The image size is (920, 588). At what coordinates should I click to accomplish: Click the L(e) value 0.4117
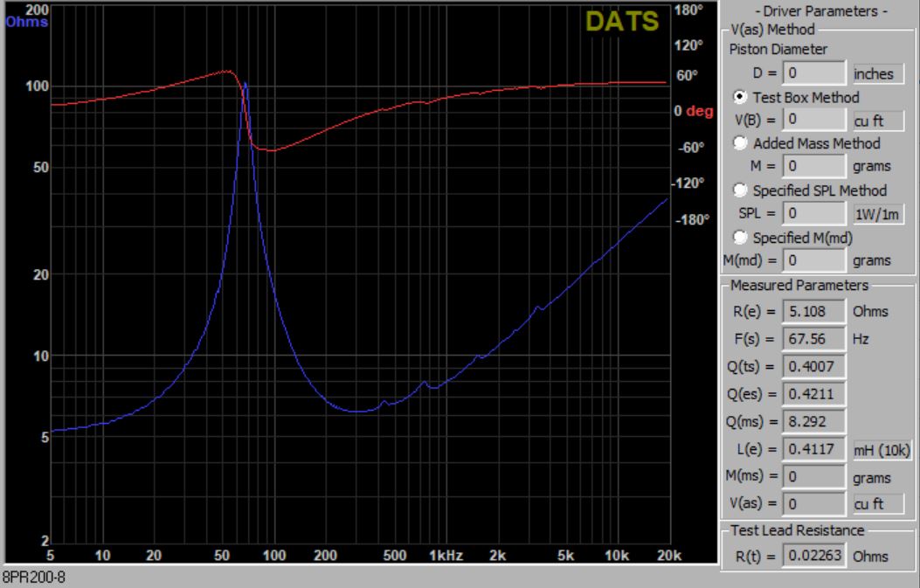click(813, 449)
